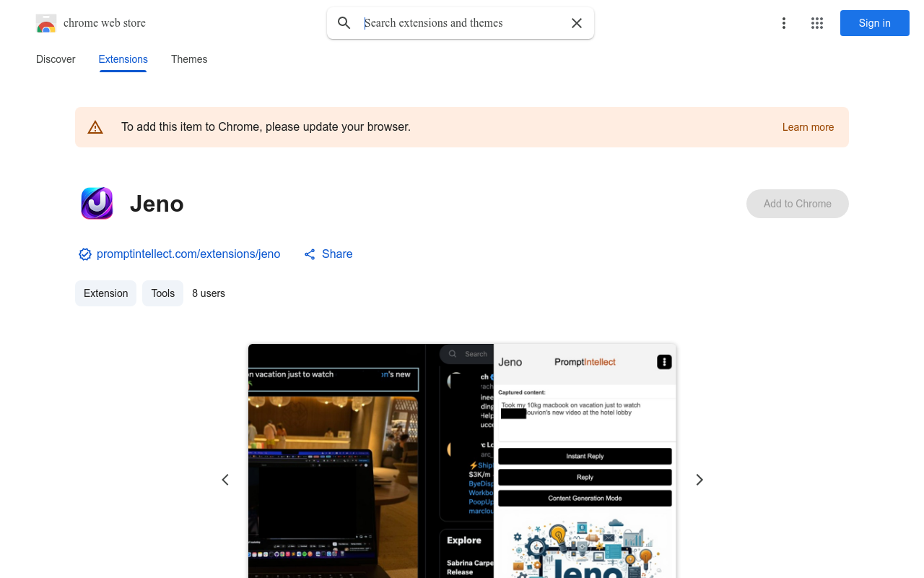Switch to the Discover tab
924x578 pixels.
[56, 59]
